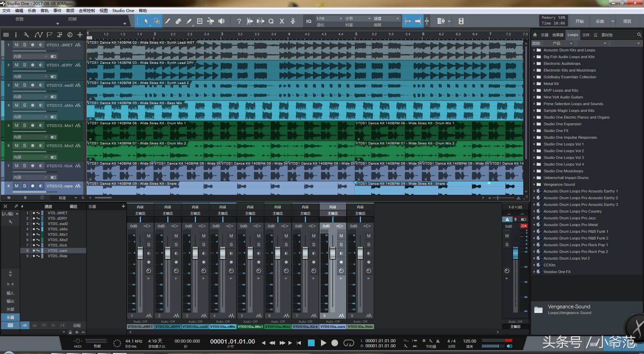This screenshot has height=354, width=644.
Task: Open the video player film icon
Action: click(x=461, y=21)
